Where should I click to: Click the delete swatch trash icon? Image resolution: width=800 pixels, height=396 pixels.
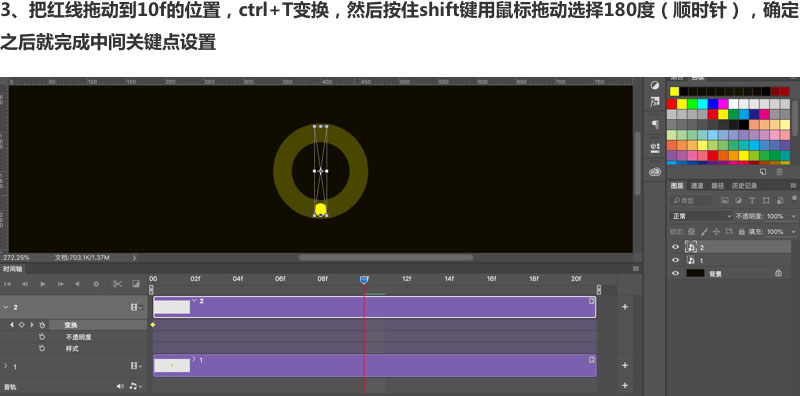point(779,171)
